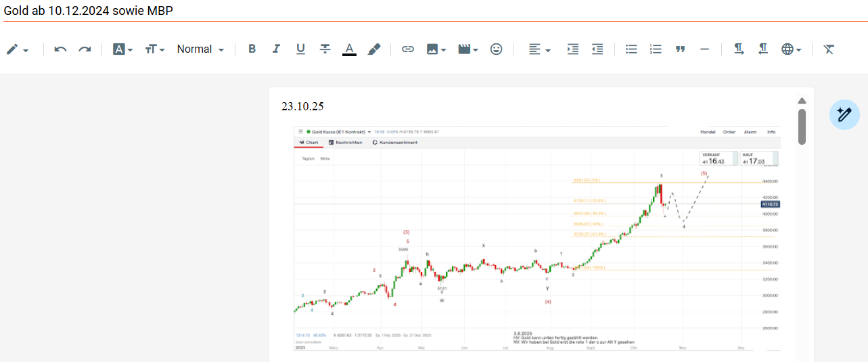
Task: Decrease indent of the paragraph
Action: coord(597,49)
